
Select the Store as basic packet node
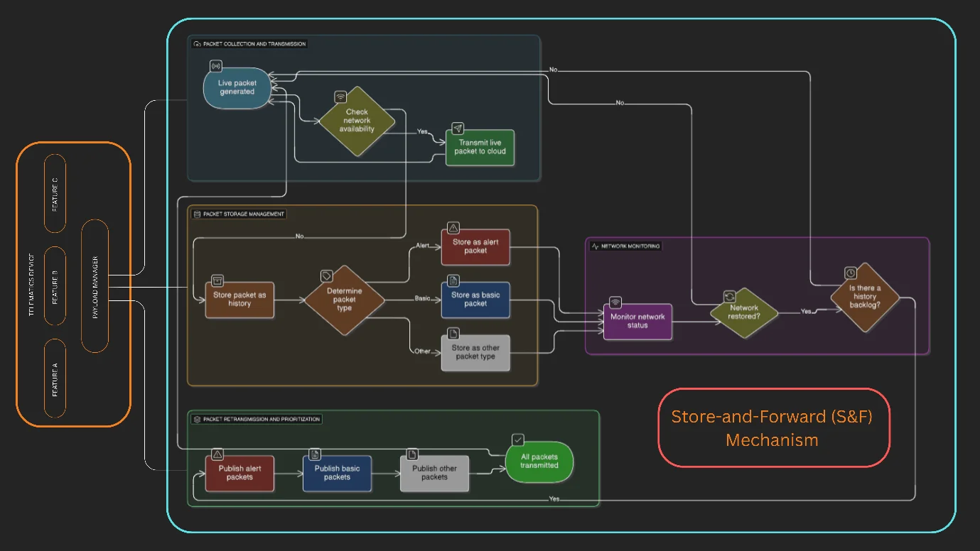[475, 300]
